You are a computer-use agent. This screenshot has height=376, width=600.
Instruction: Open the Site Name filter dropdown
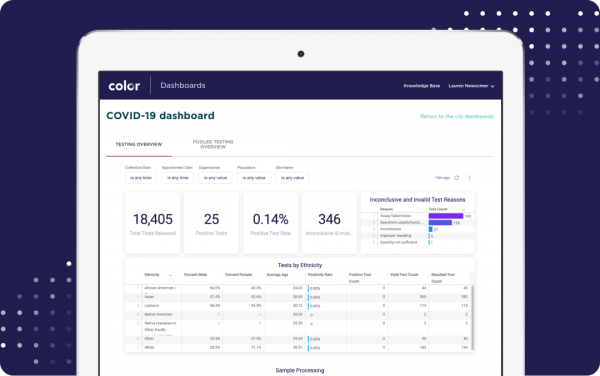tap(292, 178)
